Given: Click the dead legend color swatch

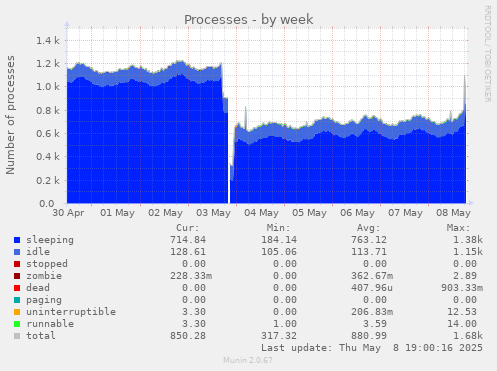Looking at the screenshot, I should click(17, 288).
